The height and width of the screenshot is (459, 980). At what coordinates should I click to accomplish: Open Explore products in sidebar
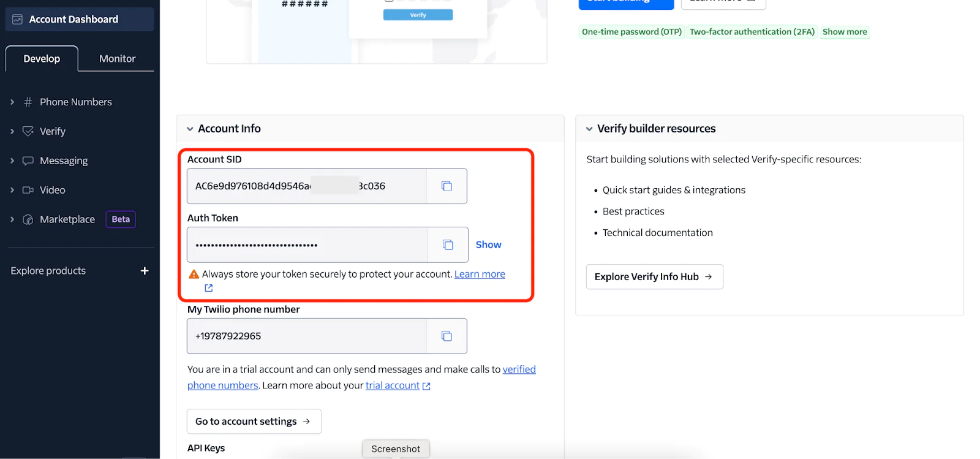click(x=48, y=271)
